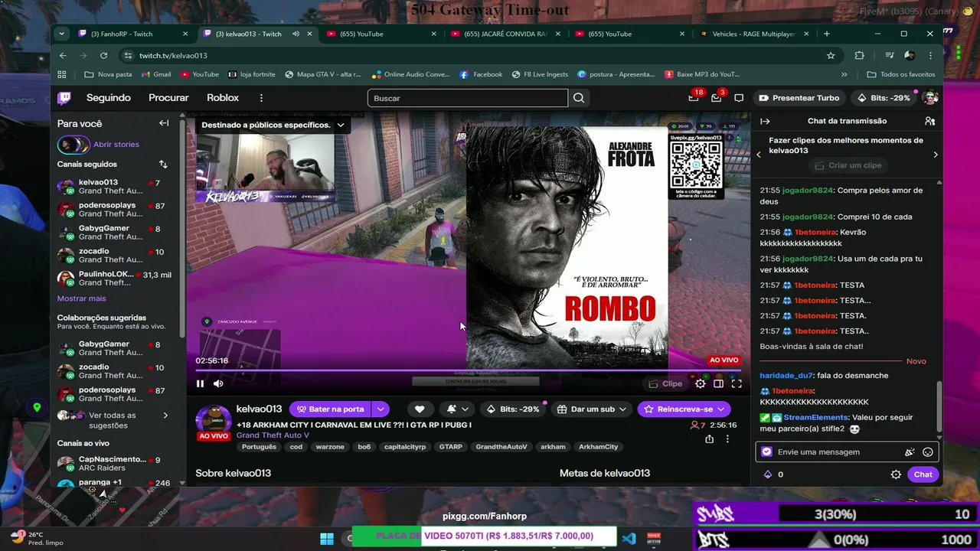980x551 pixels.
Task: Open the Reinscreva-se dropdown
Action: [684, 409]
